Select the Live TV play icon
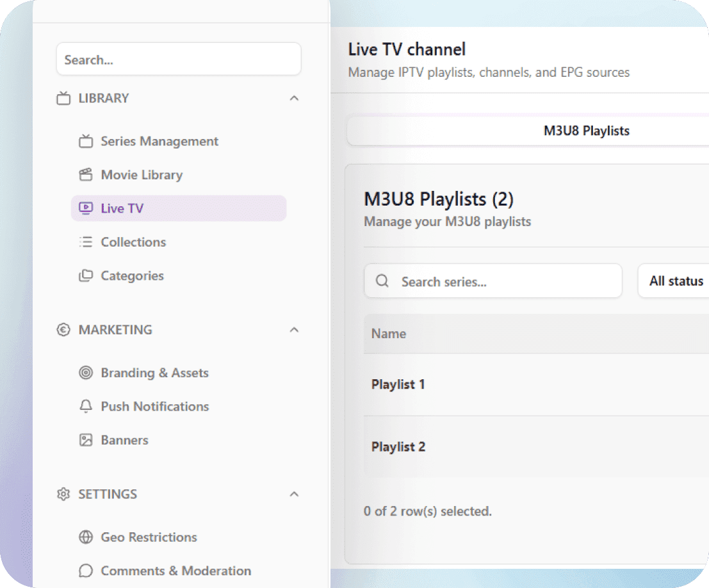Viewport: 709px width, 588px height. click(x=86, y=208)
